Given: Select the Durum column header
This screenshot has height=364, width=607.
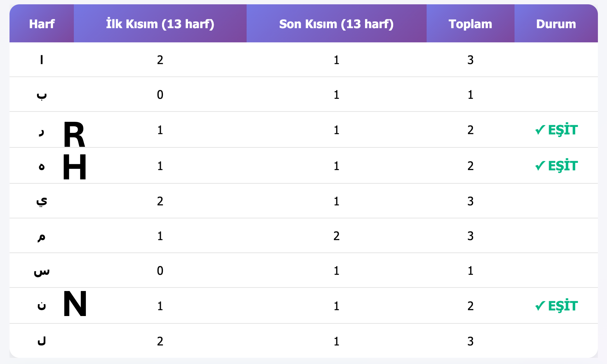Looking at the screenshot, I should [556, 24].
